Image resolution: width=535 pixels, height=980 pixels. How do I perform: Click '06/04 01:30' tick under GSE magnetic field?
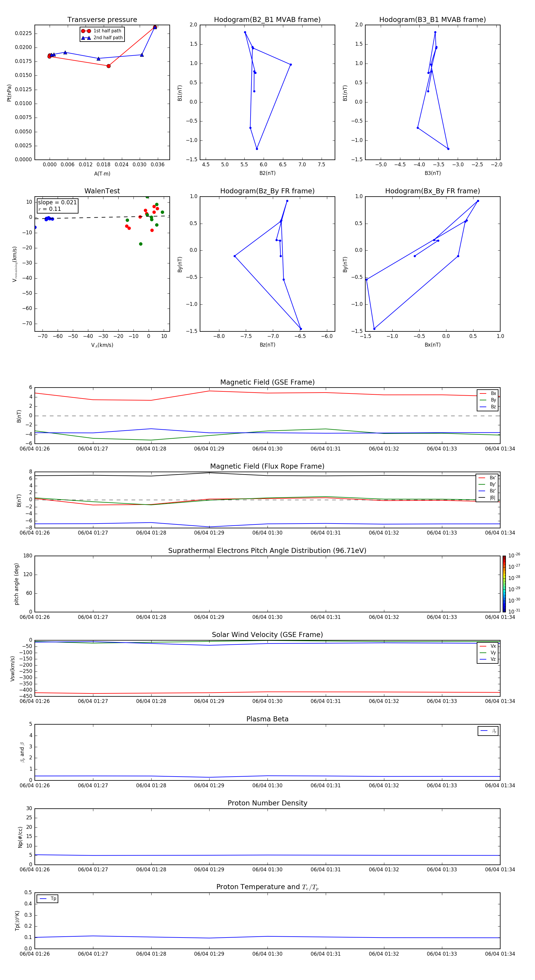(x=267, y=449)
